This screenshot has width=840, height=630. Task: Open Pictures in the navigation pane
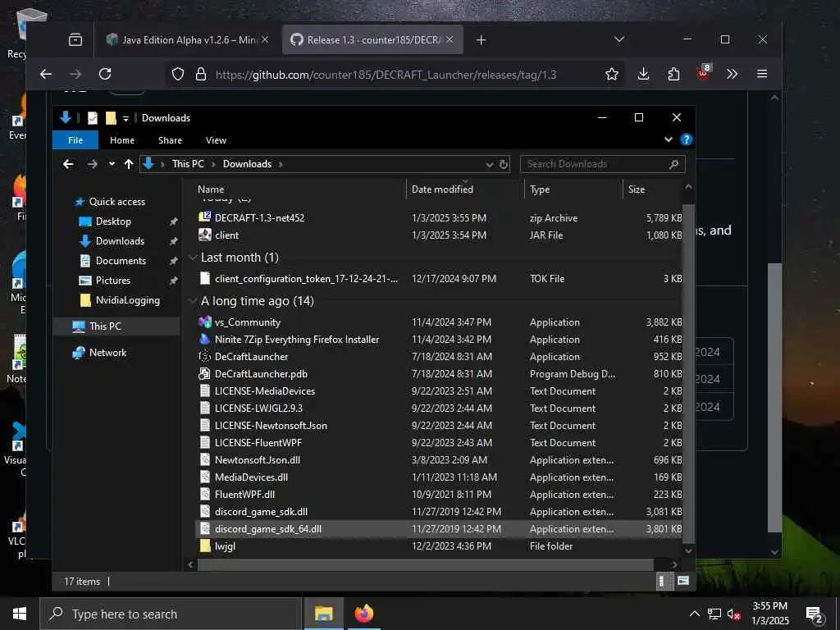[112, 281]
